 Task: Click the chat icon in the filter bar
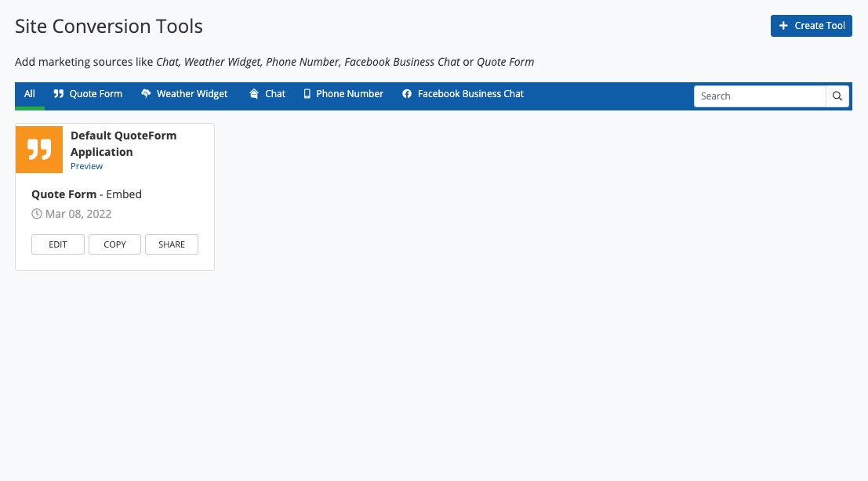[254, 94]
